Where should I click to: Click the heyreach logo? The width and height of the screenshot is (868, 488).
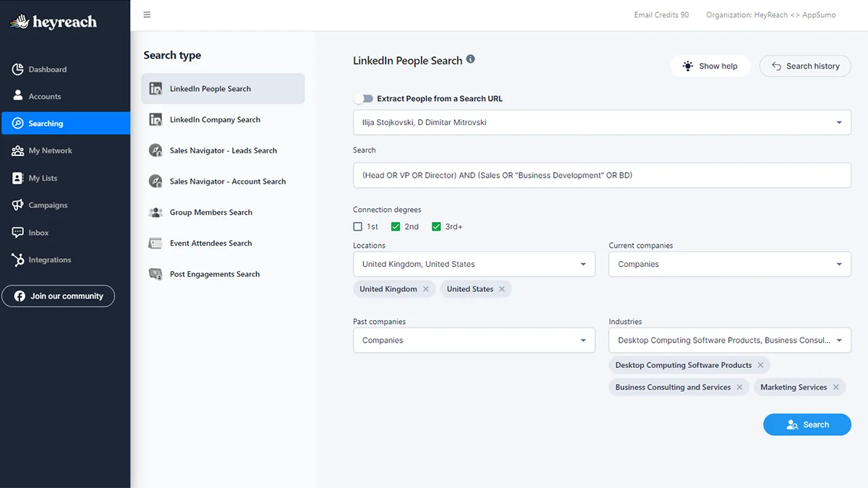[x=53, y=22]
